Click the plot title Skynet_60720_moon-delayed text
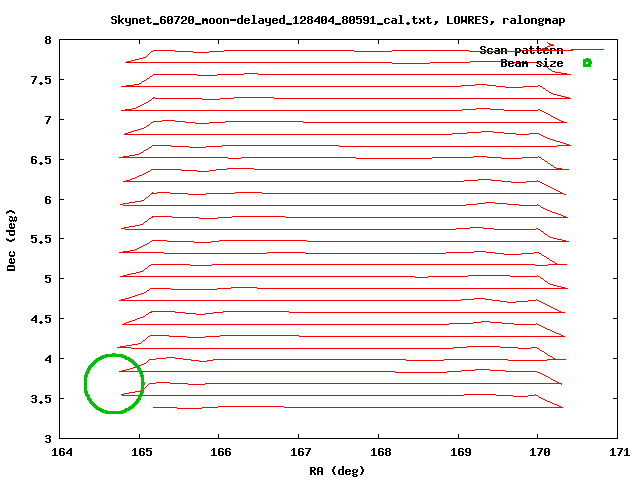The image size is (640, 480). coord(338,20)
